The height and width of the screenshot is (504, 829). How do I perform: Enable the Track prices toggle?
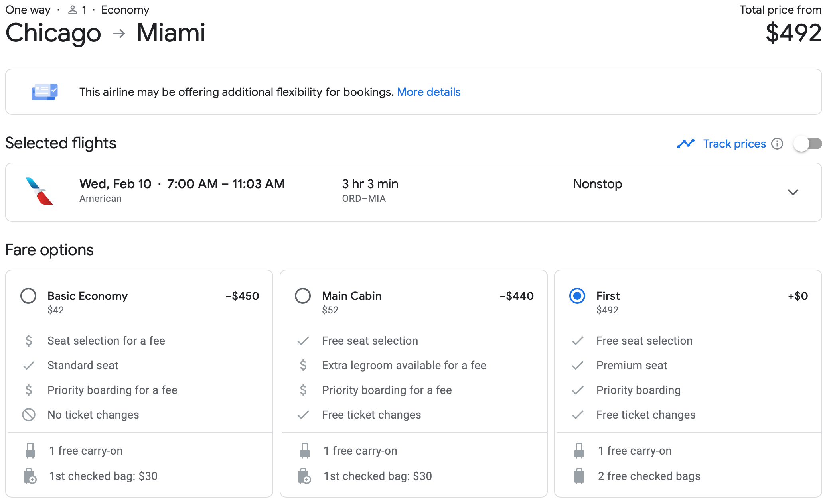(x=807, y=144)
